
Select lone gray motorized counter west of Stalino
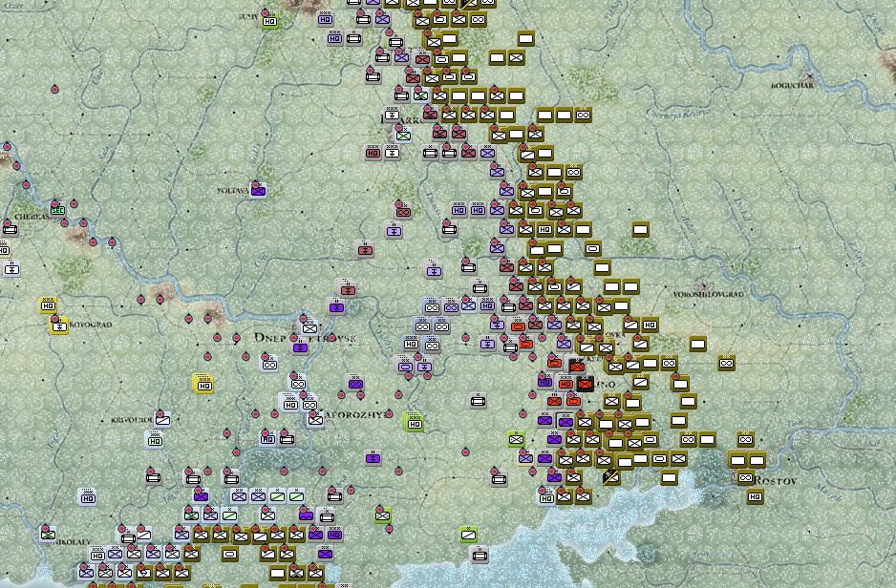(x=479, y=401)
